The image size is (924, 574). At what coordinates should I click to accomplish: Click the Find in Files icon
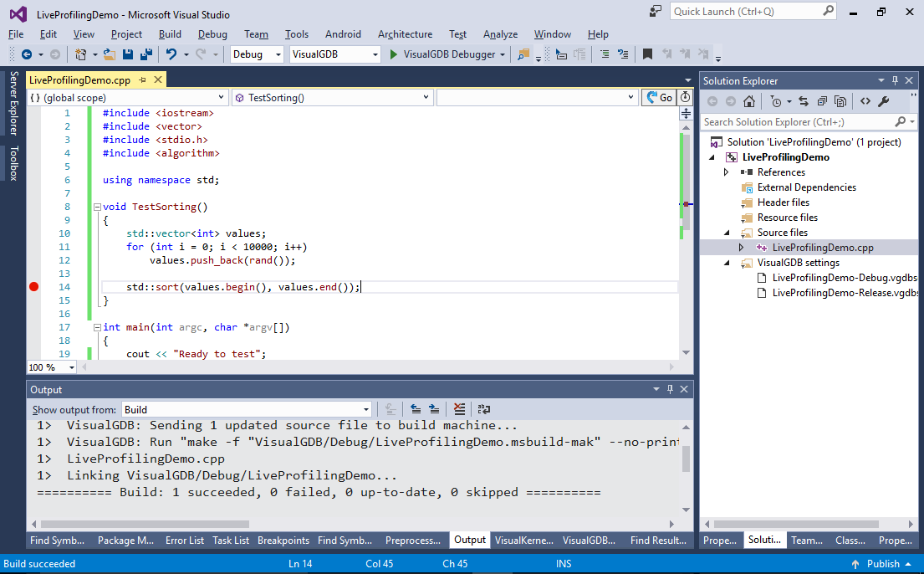[x=523, y=54]
